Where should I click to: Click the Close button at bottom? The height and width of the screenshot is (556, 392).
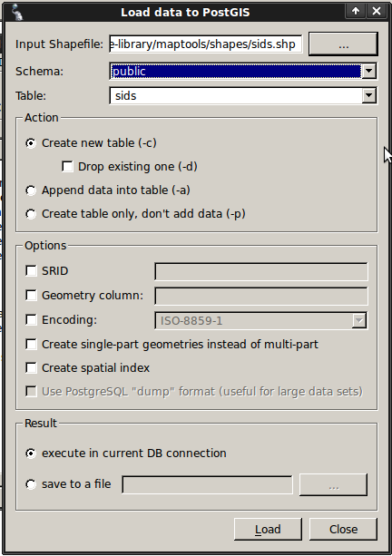[x=343, y=529]
